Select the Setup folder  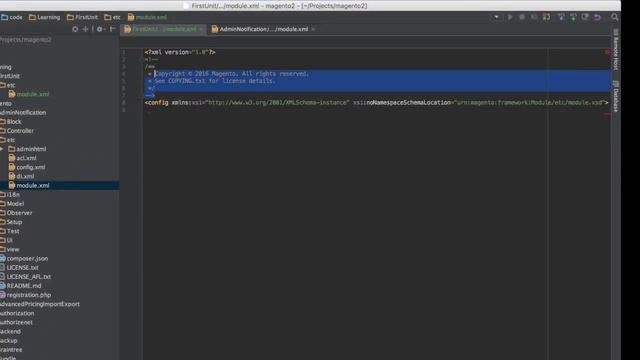(11, 222)
